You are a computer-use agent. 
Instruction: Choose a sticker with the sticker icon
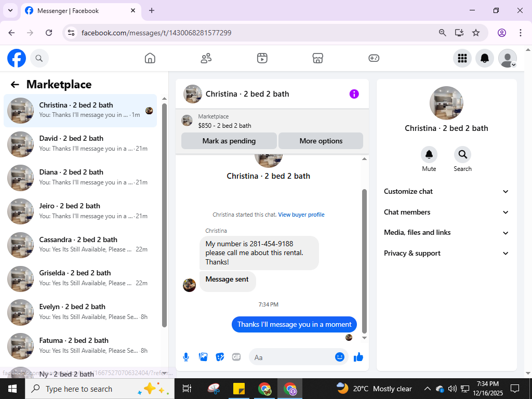tap(220, 357)
